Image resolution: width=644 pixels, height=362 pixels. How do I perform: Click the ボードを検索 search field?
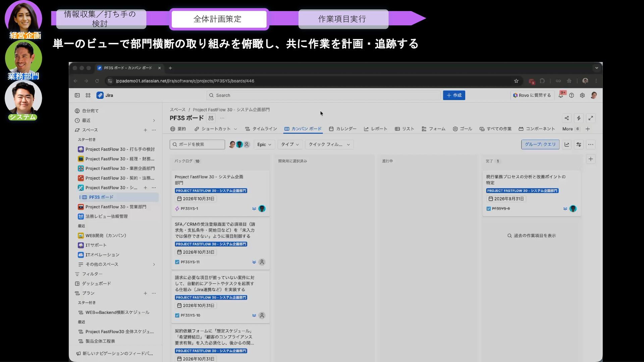197,144
